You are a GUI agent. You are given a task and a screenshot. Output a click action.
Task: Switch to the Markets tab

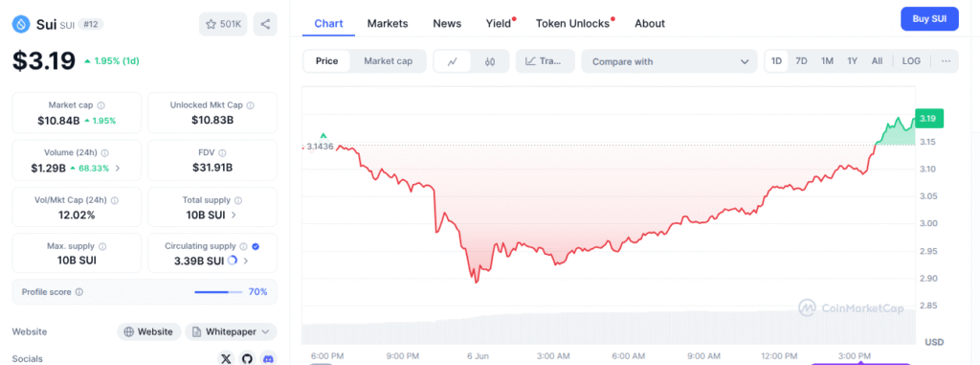[x=388, y=23]
